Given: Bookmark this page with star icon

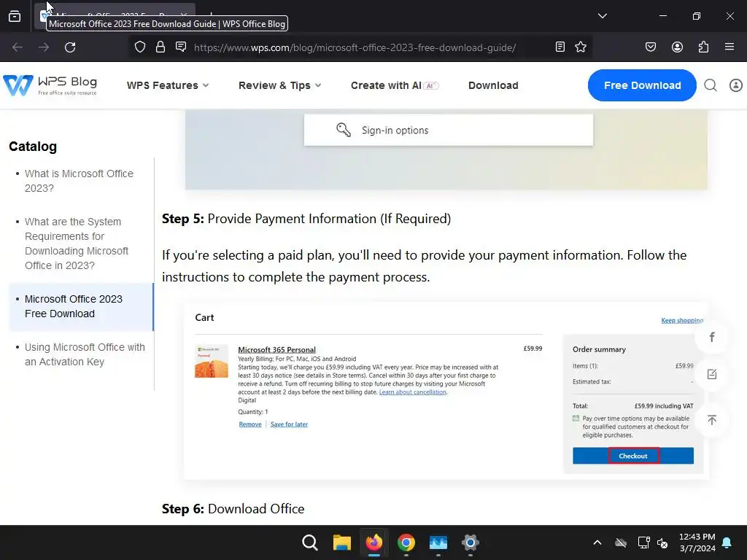Looking at the screenshot, I should [581, 47].
